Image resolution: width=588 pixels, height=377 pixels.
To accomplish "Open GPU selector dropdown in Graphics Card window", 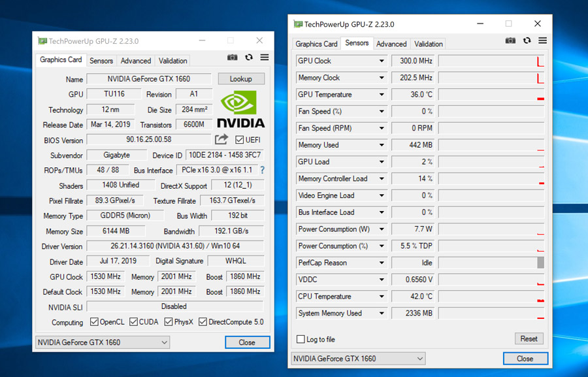I will [103, 342].
